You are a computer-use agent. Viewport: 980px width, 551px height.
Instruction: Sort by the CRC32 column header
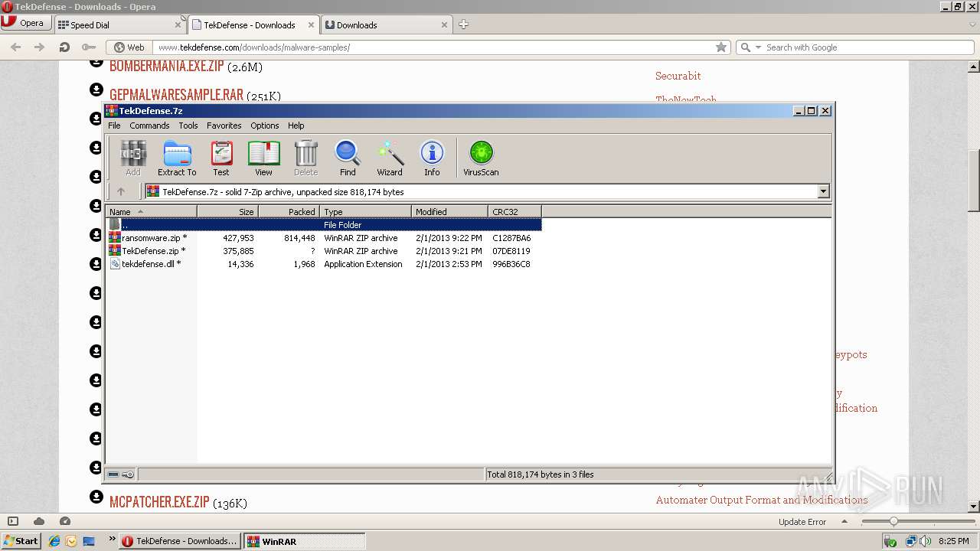(x=515, y=212)
